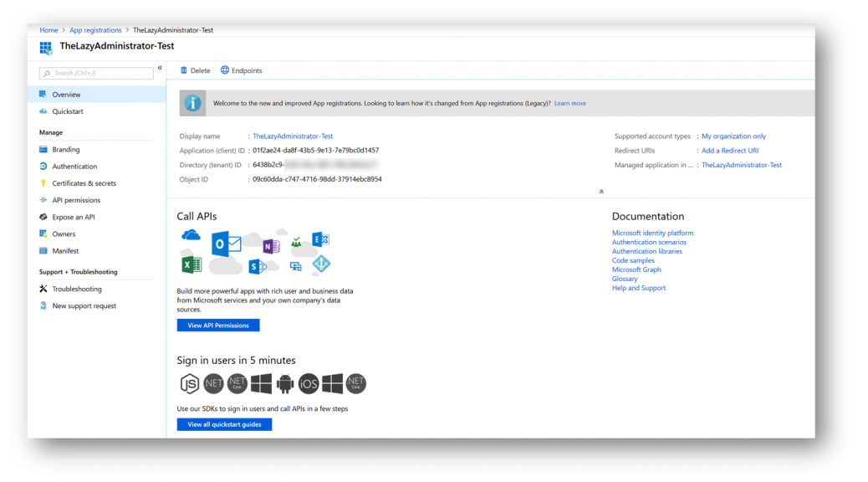Click the Authentication icon in sidebar

(43, 167)
